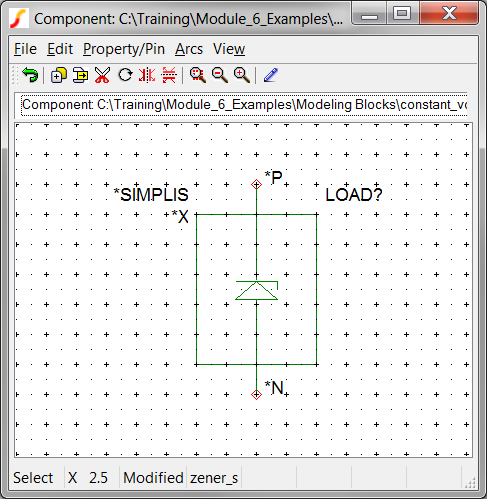Image resolution: width=487 pixels, height=499 pixels.
Task: Select the red *P pin marker
Action: pyautogui.click(x=256, y=184)
